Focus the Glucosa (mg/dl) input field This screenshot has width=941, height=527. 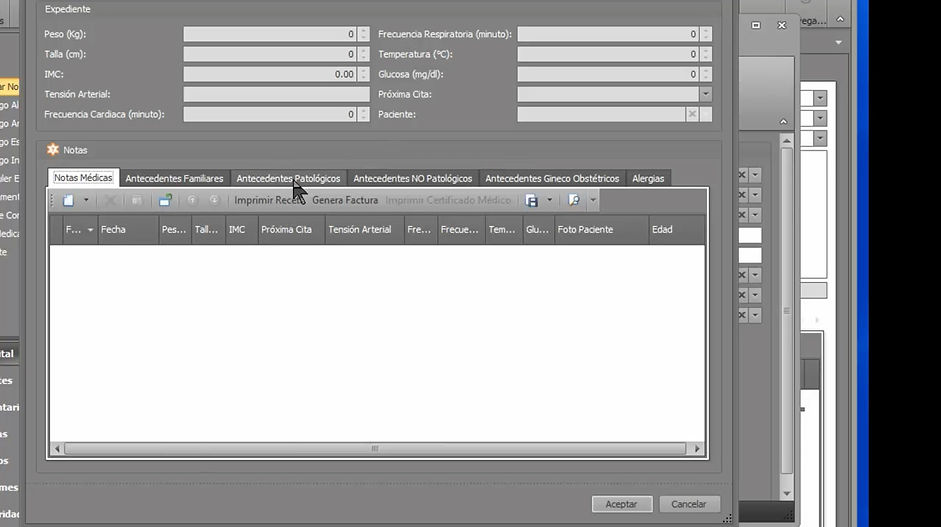pyautogui.click(x=609, y=74)
